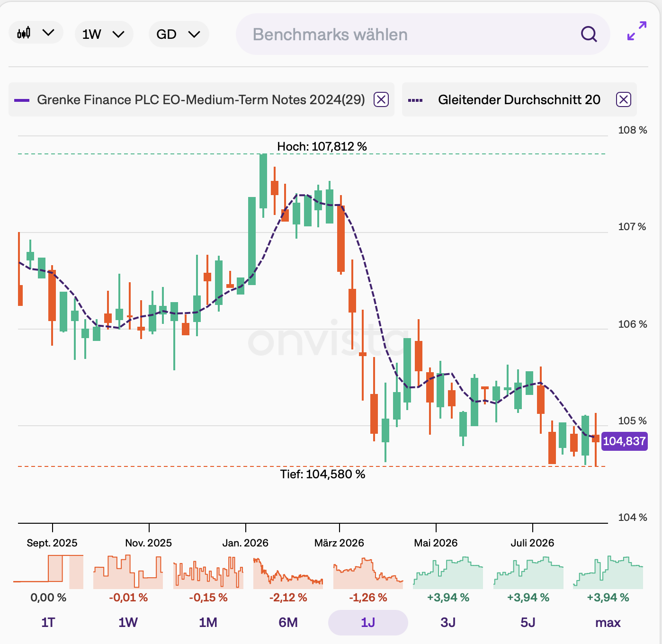Click the Mai 2026 axis label
The image size is (662, 644).
[x=436, y=543]
